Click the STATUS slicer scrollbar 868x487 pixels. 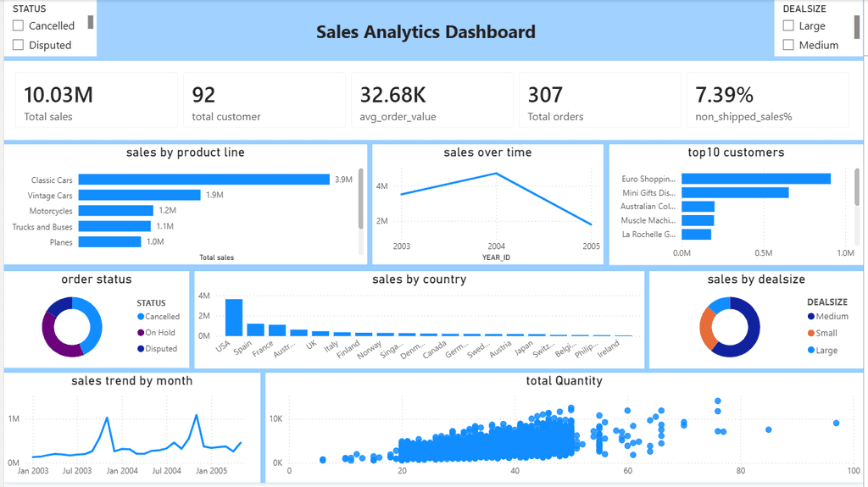pos(90,22)
